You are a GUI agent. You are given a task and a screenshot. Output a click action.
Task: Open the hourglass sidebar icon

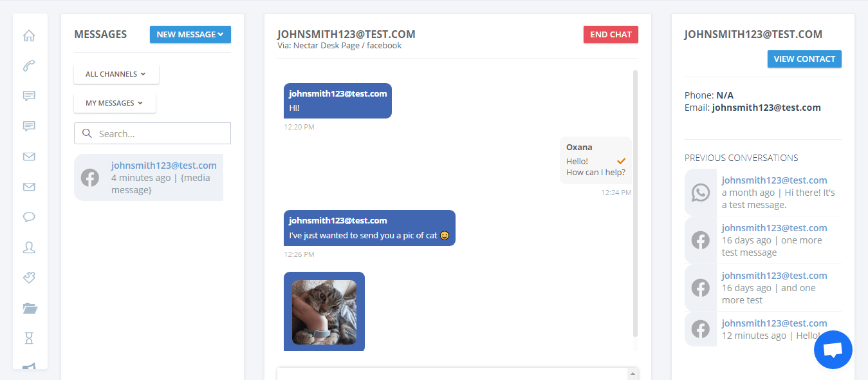[x=29, y=338]
